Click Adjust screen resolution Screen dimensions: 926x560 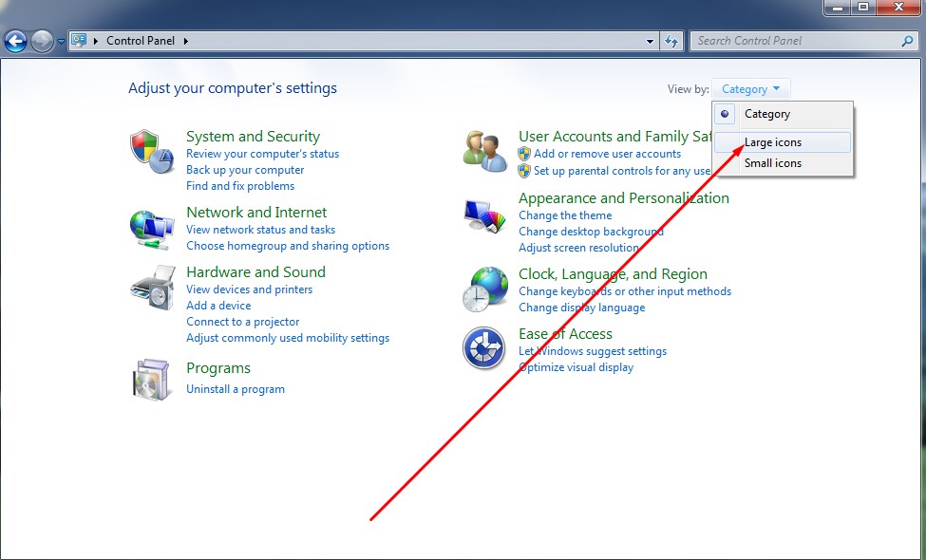[x=578, y=248]
